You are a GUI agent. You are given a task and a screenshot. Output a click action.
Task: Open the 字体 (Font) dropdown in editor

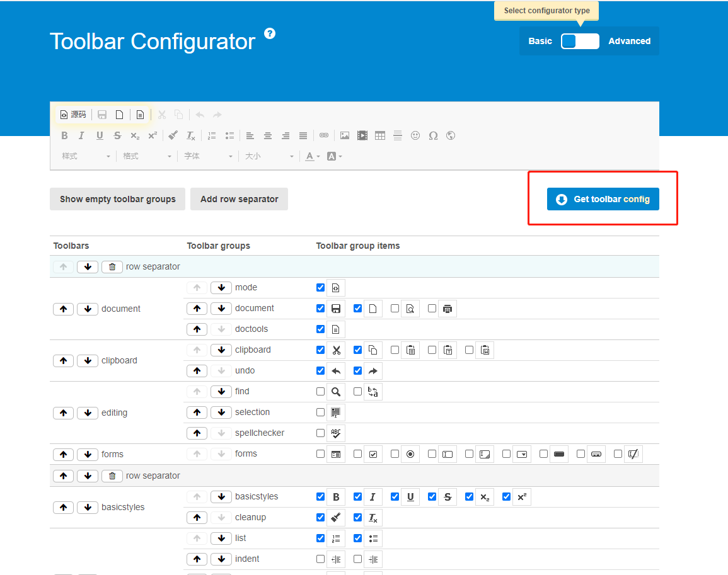[x=208, y=156]
